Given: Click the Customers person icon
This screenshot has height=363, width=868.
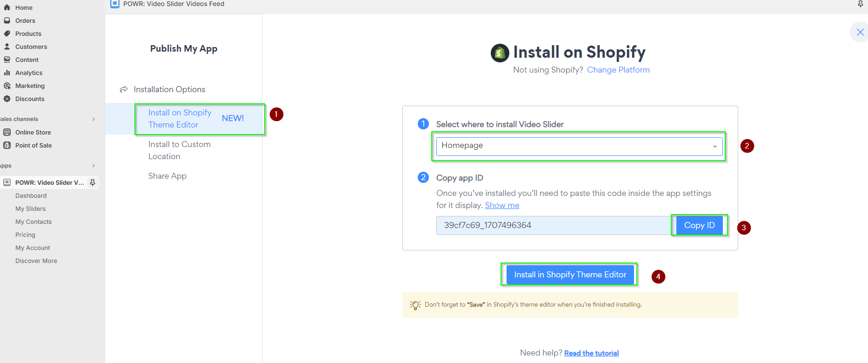Looking at the screenshot, I should [7, 47].
